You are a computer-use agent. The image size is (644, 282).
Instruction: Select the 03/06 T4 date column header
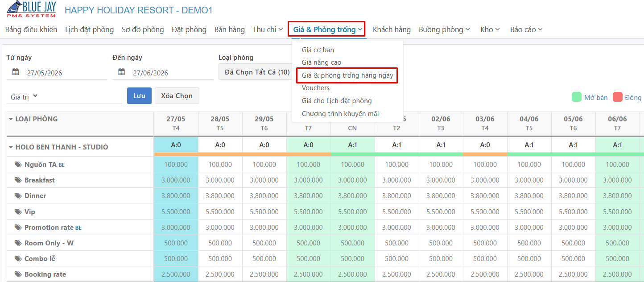(485, 123)
